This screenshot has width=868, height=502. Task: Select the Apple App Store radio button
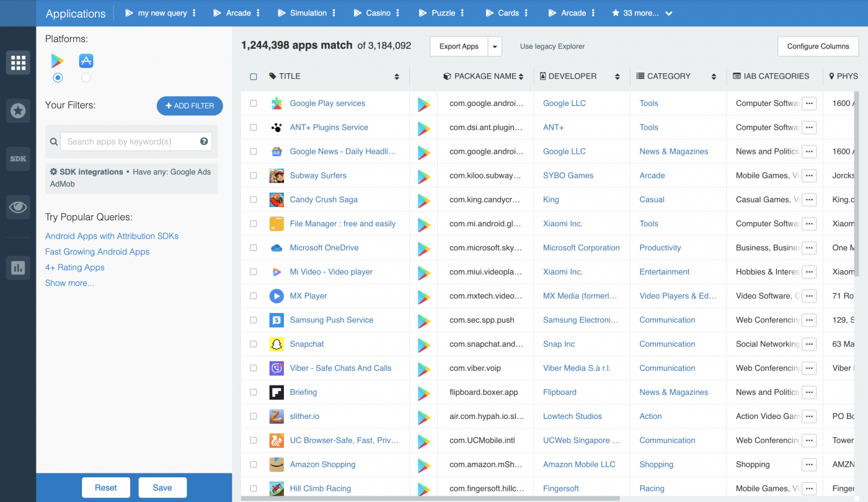click(x=86, y=77)
